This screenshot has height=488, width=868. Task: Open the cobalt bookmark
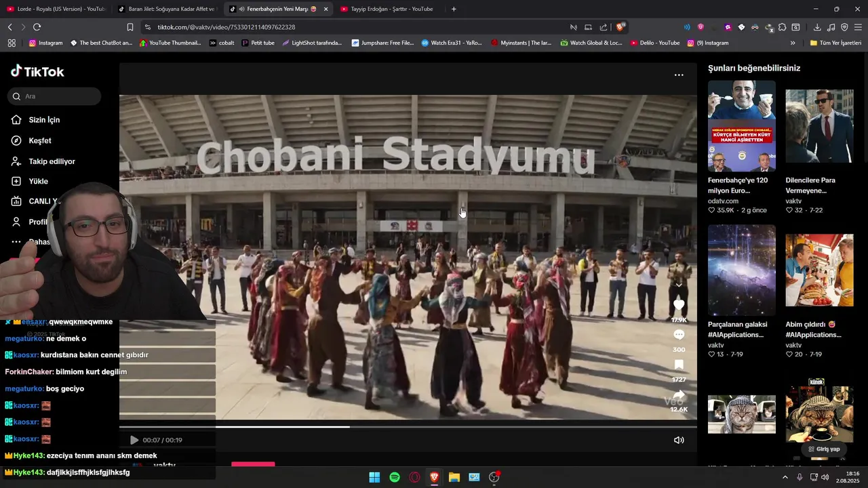pos(222,43)
